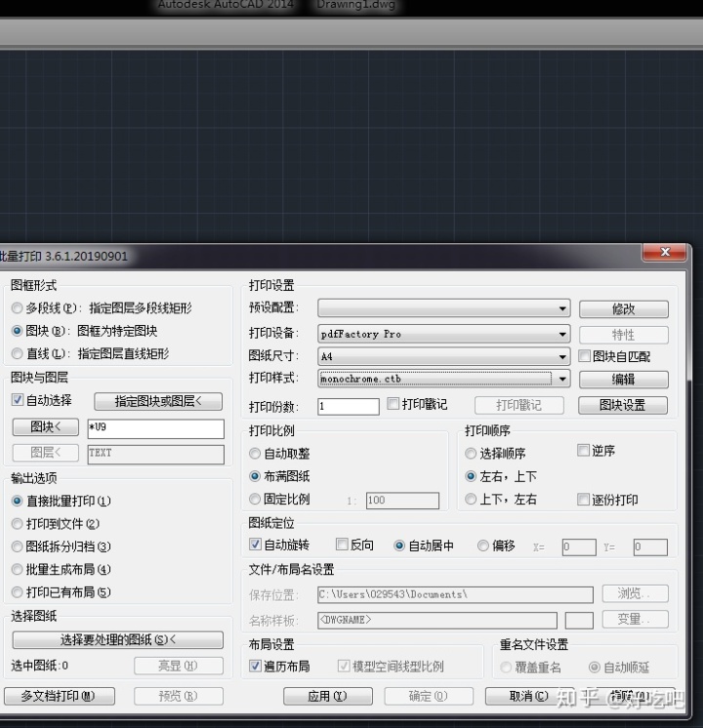Viewport: 703px width, 728px height.
Task: Open the 图纸尺寸 A4 dropdown
Action: (x=443, y=356)
